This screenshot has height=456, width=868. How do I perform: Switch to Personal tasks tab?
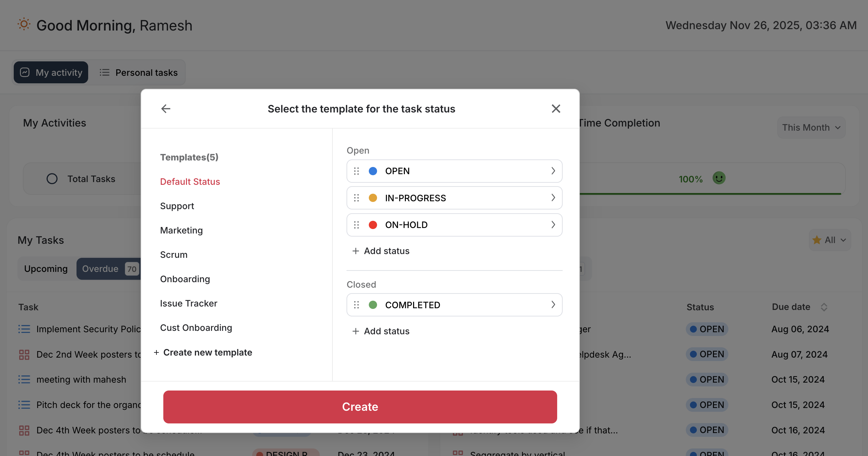(139, 73)
